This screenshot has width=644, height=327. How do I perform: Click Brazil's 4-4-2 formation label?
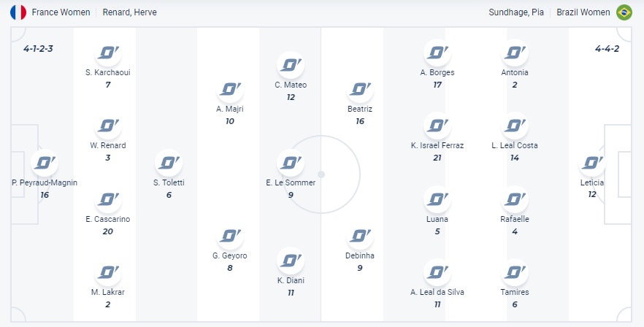click(607, 50)
